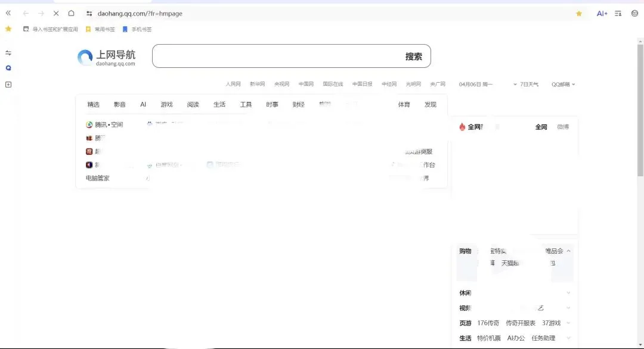The image size is (644, 349).
Task: Open the 中国网 link
Action: (306, 84)
